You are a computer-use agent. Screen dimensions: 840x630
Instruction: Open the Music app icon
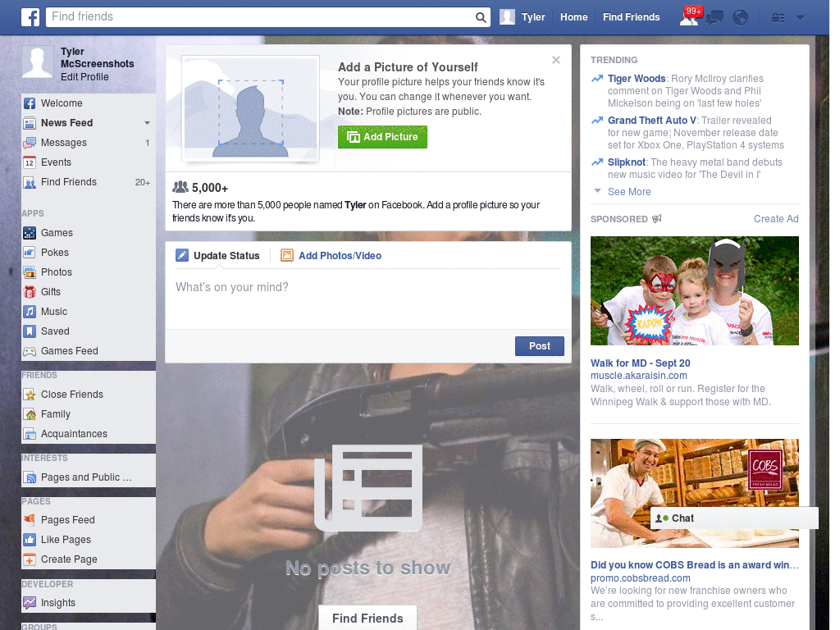pyautogui.click(x=30, y=312)
